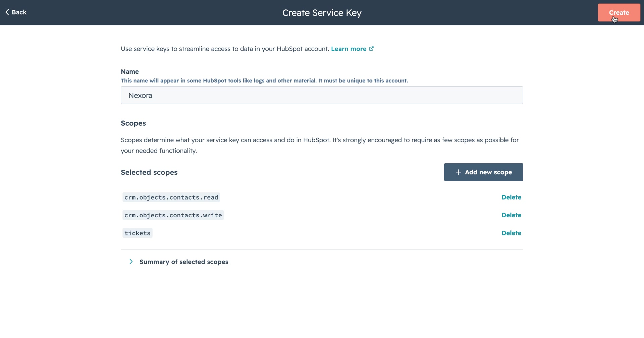This screenshot has width=644, height=338.
Task: Click the Add new scope button
Action: coord(483,172)
